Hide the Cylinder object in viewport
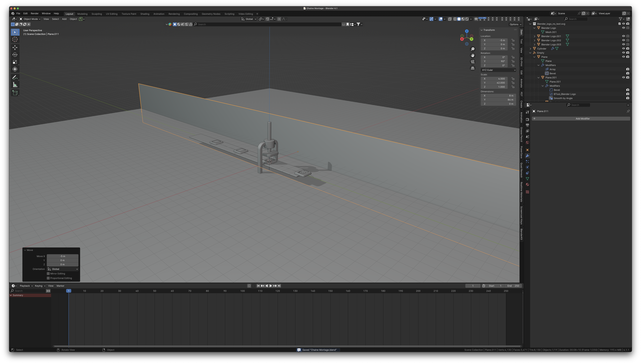641x364 pixels. pos(623,49)
